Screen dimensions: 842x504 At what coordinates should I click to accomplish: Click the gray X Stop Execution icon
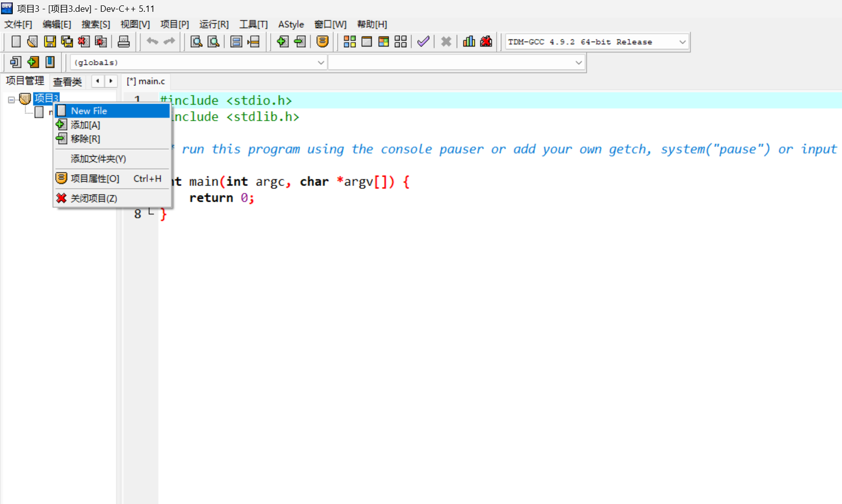(446, 42)
